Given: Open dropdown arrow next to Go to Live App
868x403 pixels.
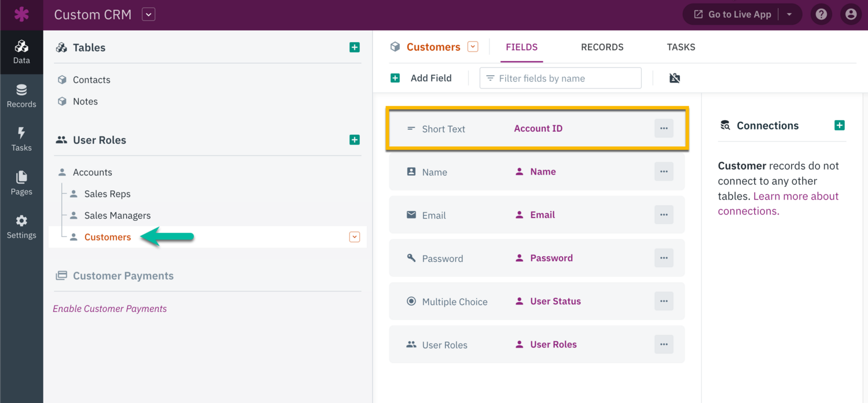Looking at the screenshot, I should coord(789,14).
